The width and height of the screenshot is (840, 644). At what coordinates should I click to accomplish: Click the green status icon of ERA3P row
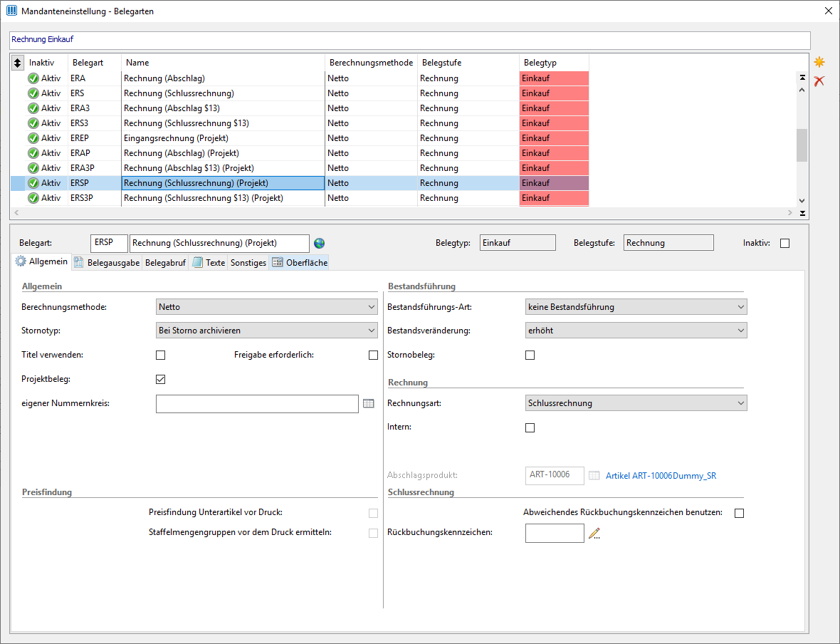click(x=33, y=168)
